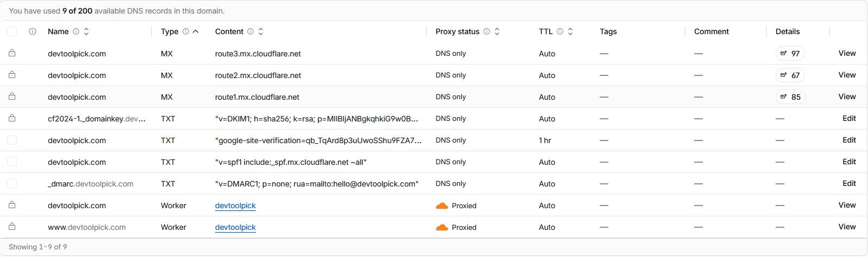The height and width of the screenshot is (257, 868).
Task: Click the lock icon for devtoolpick.com Worker row
Action: [12, 205]
